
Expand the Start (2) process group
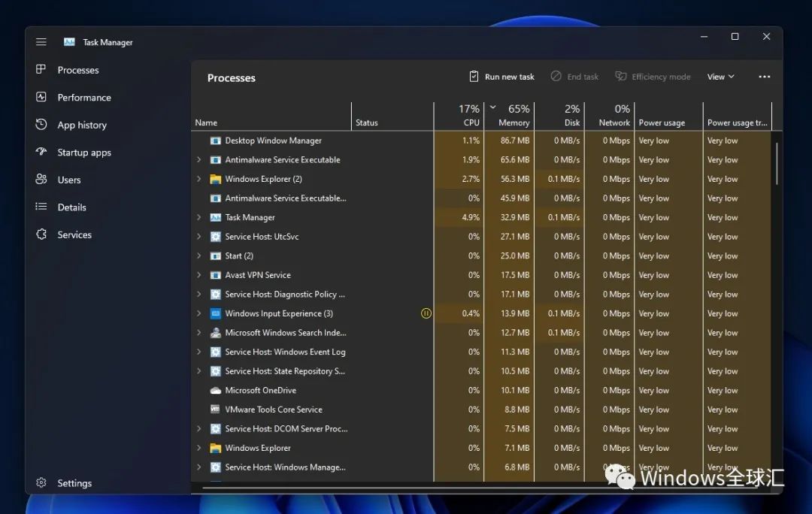pos(198,255)
